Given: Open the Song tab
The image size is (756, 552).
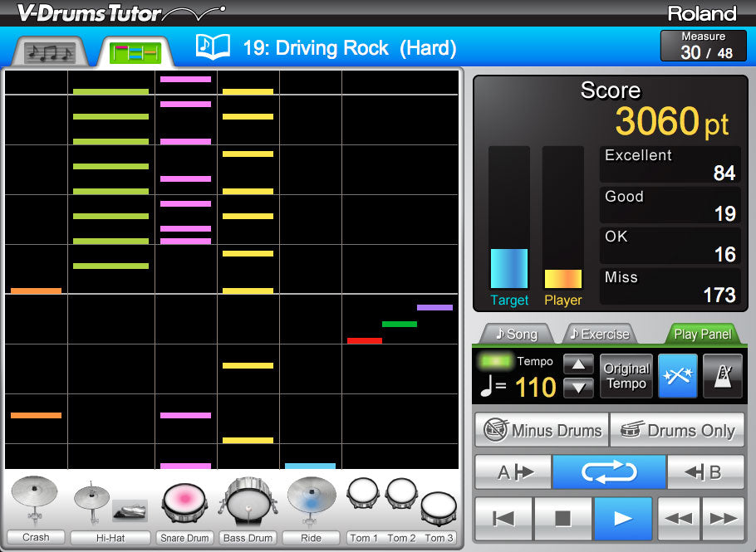Looking at the screenshot, I should pos(515,335).
